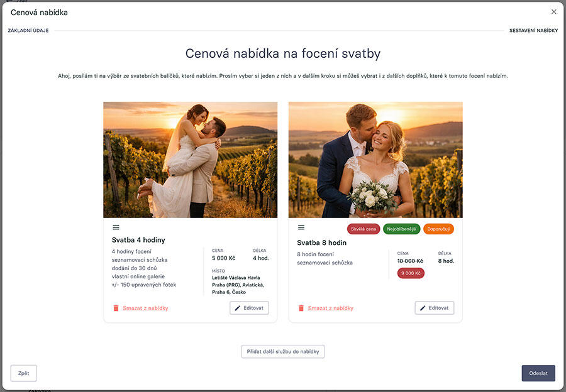
Task: Click Smazat z nabídky on 8 hodin card
Action: point(330,308)
